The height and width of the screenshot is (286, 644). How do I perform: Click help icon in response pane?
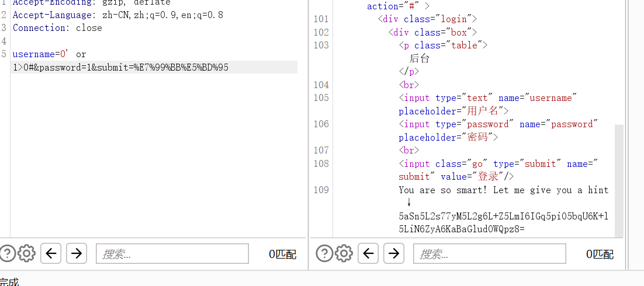(x=324, y=253)
